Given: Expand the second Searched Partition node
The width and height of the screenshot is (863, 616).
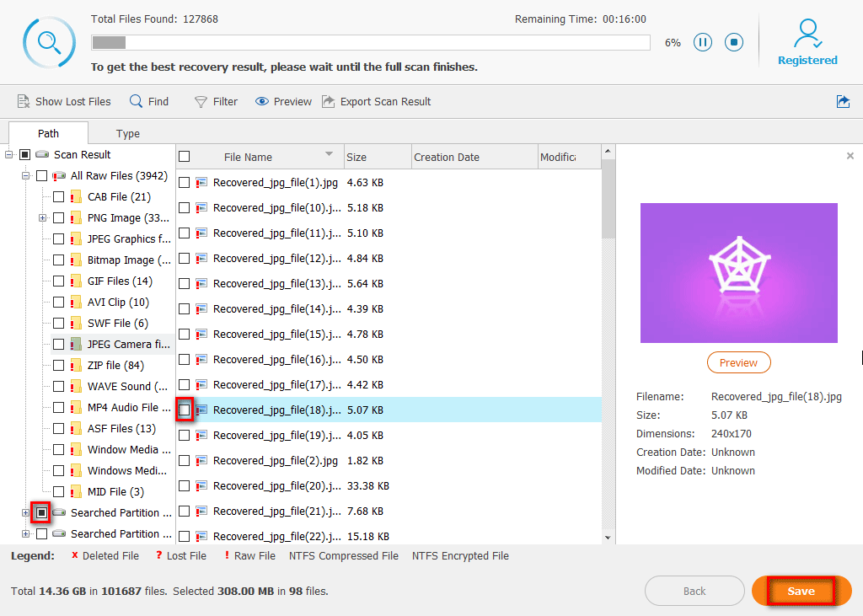Looking at the screenshot, I should click(x=25, y=534).
